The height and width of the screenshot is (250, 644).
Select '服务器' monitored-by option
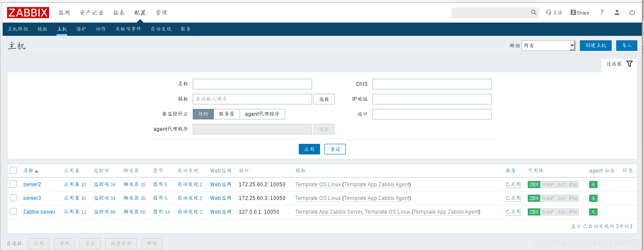click(227, 114)
